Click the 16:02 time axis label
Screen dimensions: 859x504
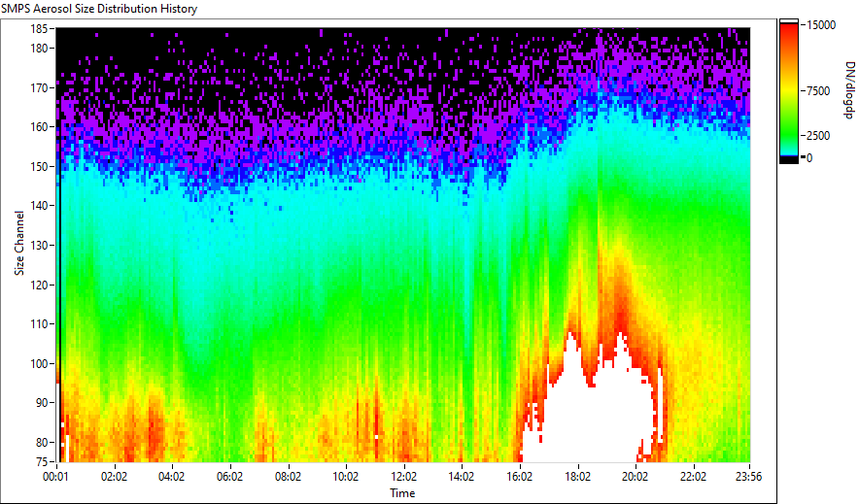[519, 477]
